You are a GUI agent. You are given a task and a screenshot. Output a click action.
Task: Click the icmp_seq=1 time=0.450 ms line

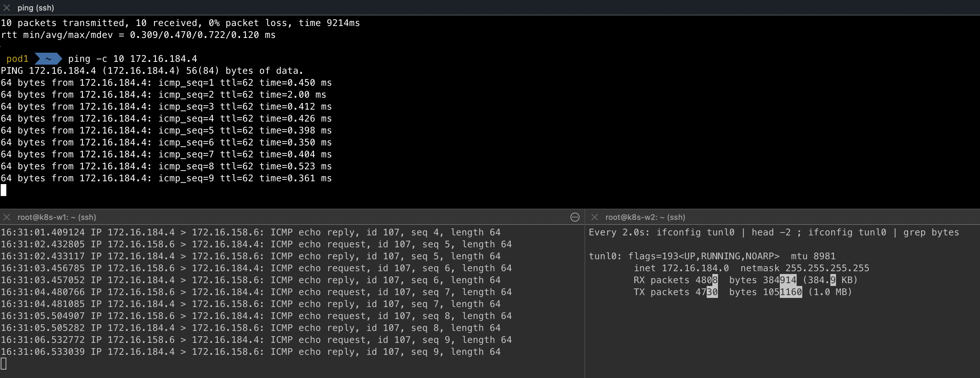click(166, 83)
